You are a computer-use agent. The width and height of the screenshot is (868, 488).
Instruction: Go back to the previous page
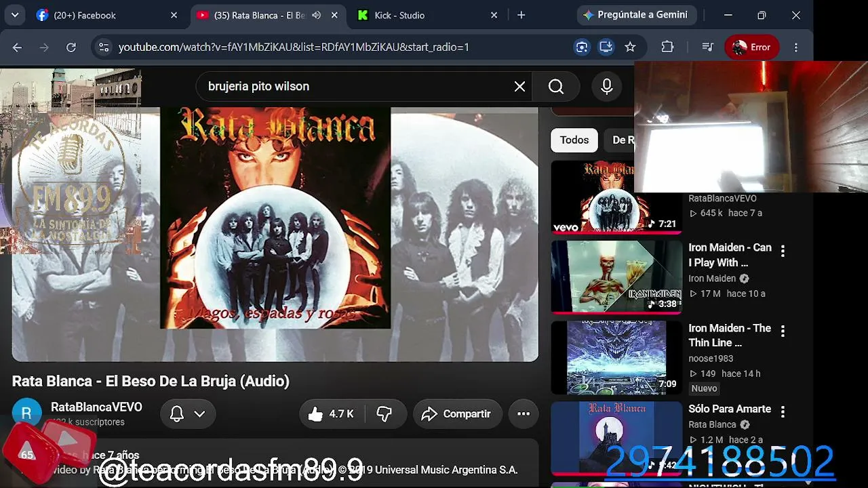click(x=17, y=47)
